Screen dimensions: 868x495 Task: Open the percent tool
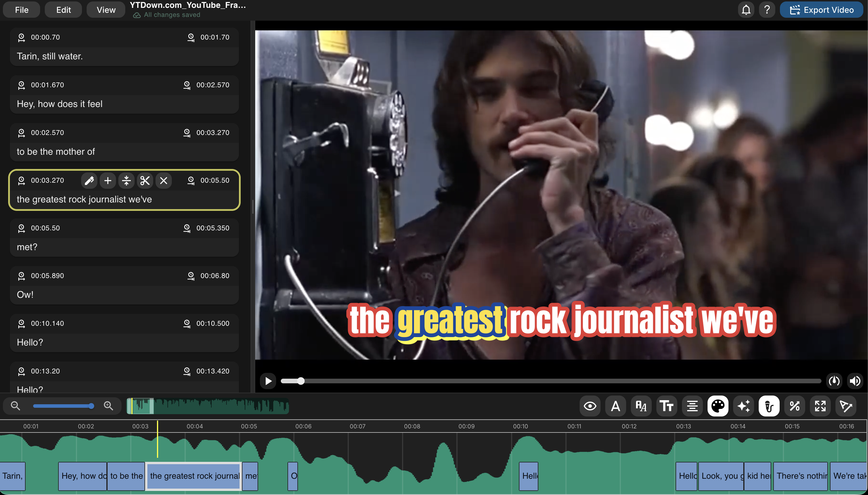[x=795, y=406]
